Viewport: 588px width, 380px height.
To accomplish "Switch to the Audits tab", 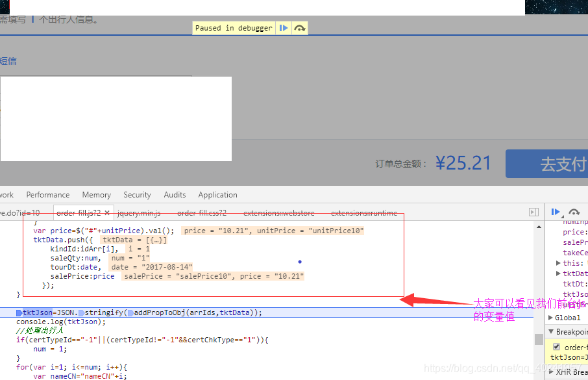I will [175, 195].
